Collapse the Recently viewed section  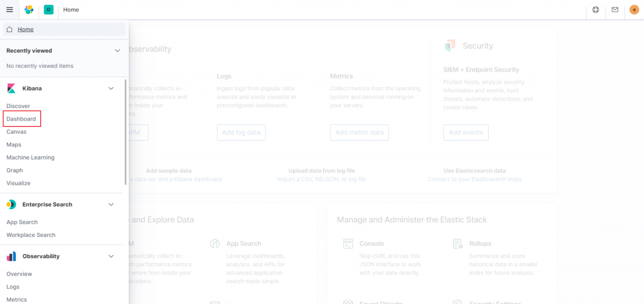pyautogui.click(x=118, y=51)
